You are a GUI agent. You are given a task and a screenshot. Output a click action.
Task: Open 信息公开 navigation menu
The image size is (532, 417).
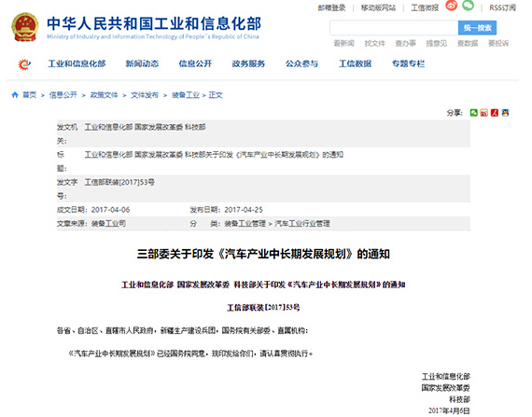tap(195, 63)
